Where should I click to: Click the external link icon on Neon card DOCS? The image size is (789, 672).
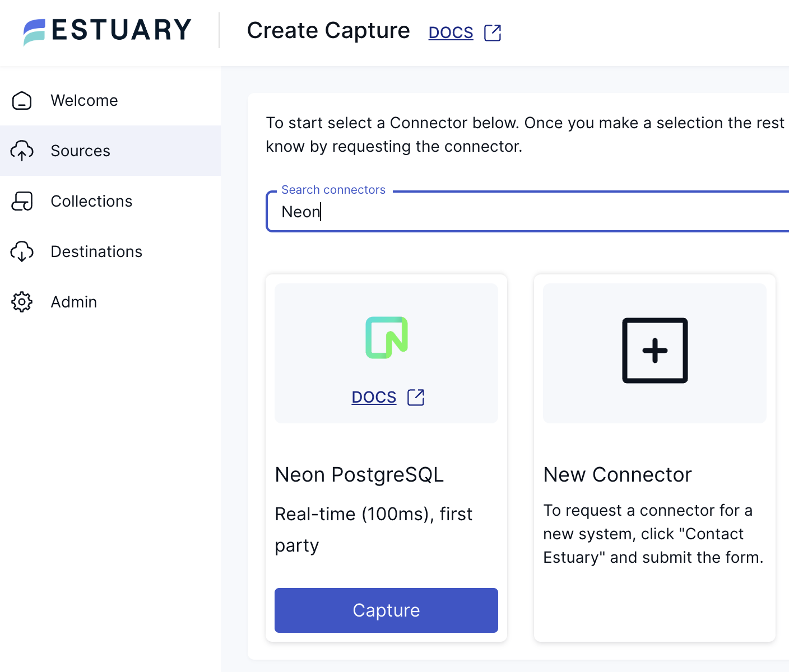(416, 396)
